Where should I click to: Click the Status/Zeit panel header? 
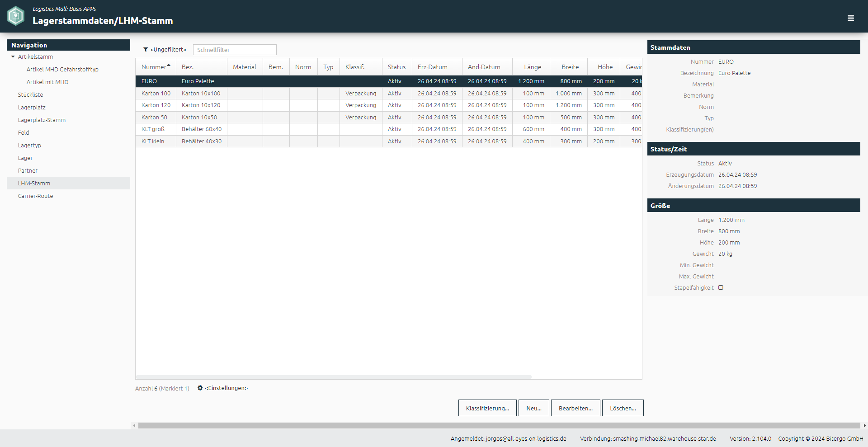(x=754, y=149)
